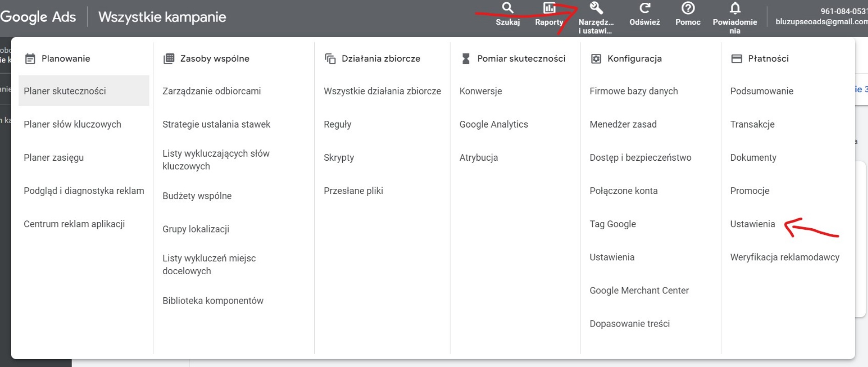Viewport: 868px width, 367px height.
Task: Select Planer skuteczności menu entry
Action: (65, 91)
